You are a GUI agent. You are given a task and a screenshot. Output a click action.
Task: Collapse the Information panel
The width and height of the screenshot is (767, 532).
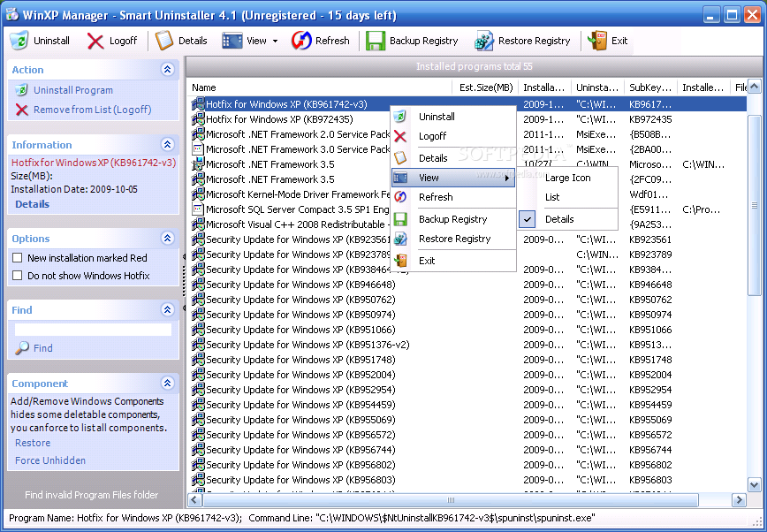(168, 144)
